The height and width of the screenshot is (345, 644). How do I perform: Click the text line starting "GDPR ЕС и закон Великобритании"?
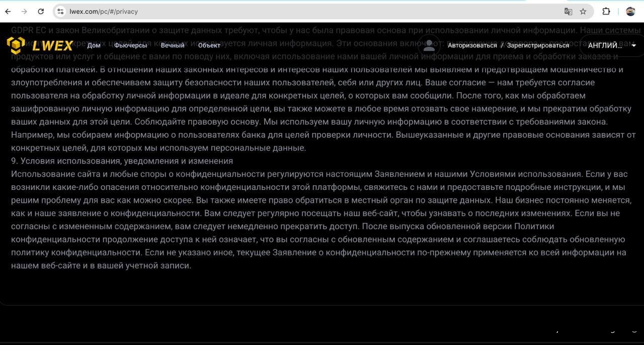point(326,30)
